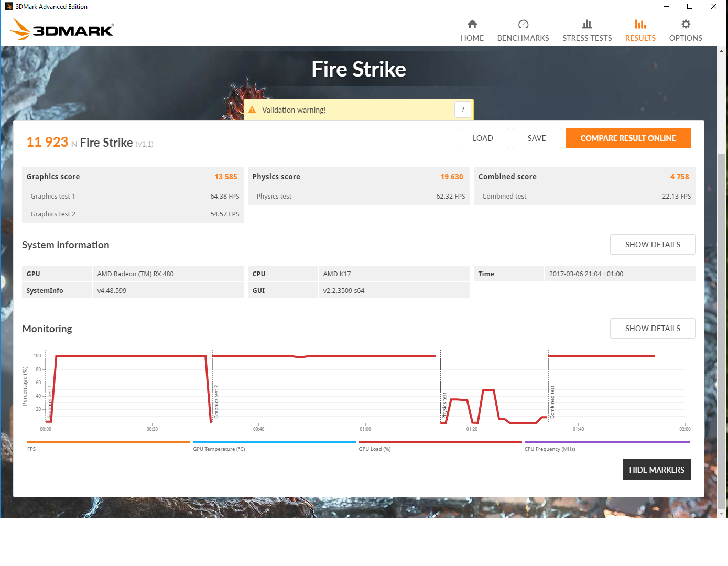Click the 3DMark logo
This screenshot has height=566, width=728.
point(62,29)
